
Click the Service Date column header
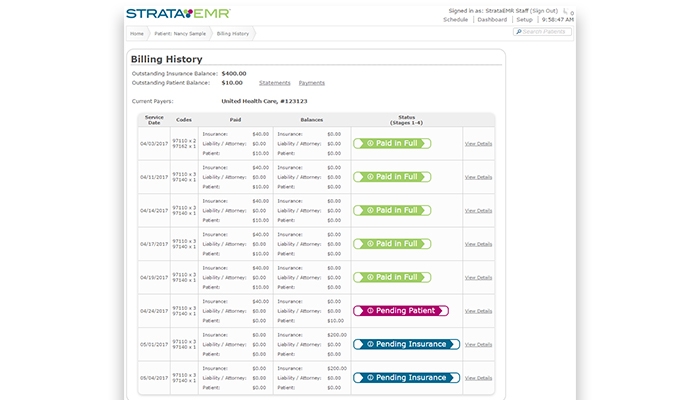[x=154, y=120]
